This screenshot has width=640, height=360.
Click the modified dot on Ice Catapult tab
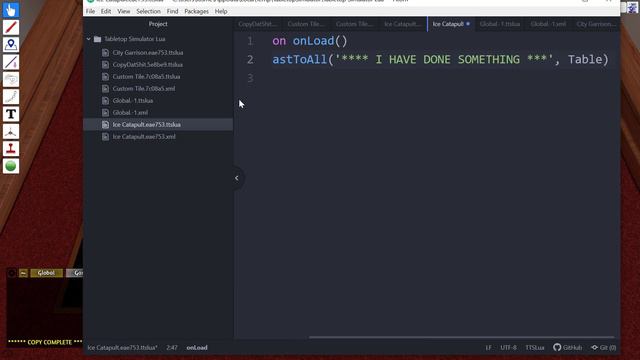[468, 24]
